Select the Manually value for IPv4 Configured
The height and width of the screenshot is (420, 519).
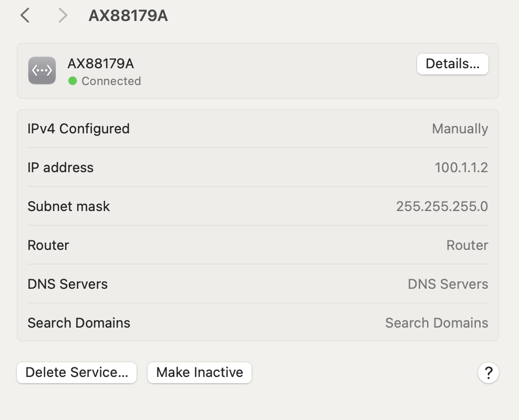click(460, 129)
